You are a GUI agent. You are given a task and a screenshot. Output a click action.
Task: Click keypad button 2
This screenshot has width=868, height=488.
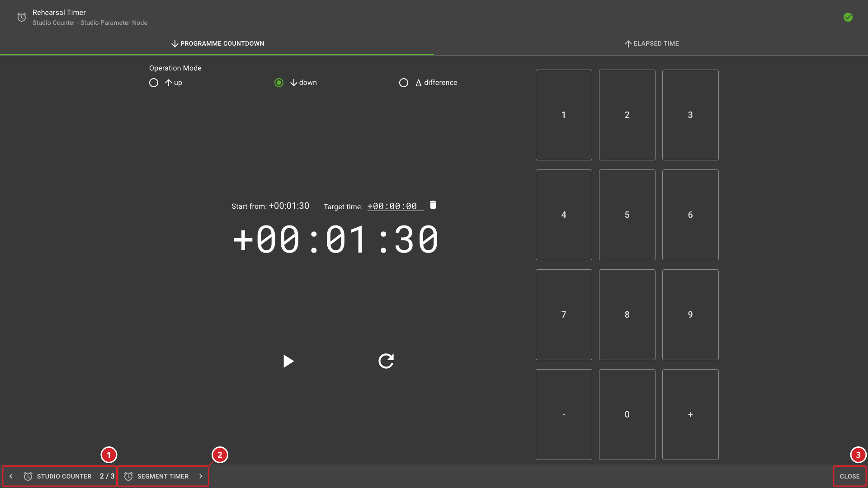tap(627, 115)
